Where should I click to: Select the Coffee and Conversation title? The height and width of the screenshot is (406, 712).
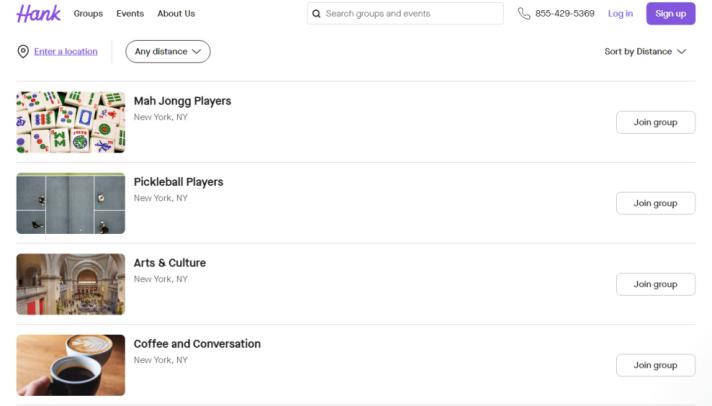coord(197,344)
